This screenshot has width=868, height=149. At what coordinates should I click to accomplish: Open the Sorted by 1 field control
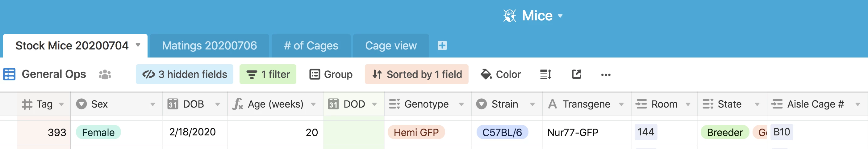click(416, 74)
